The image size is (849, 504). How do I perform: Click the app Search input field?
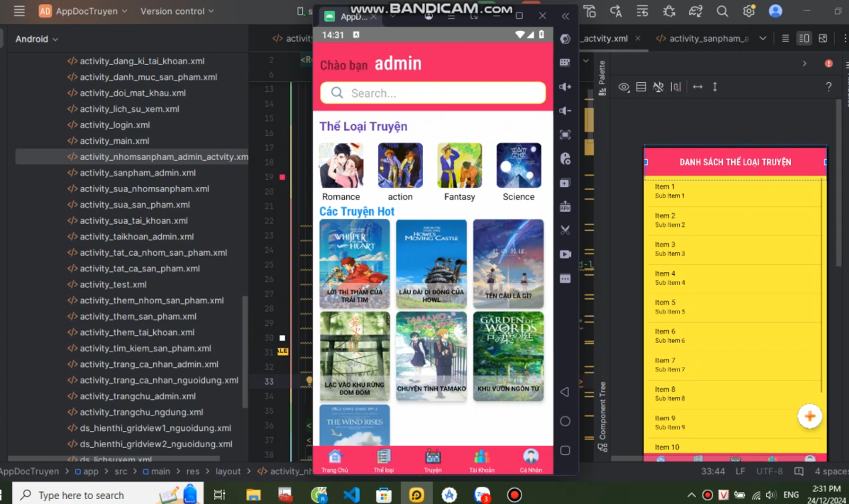coord(433,93)
